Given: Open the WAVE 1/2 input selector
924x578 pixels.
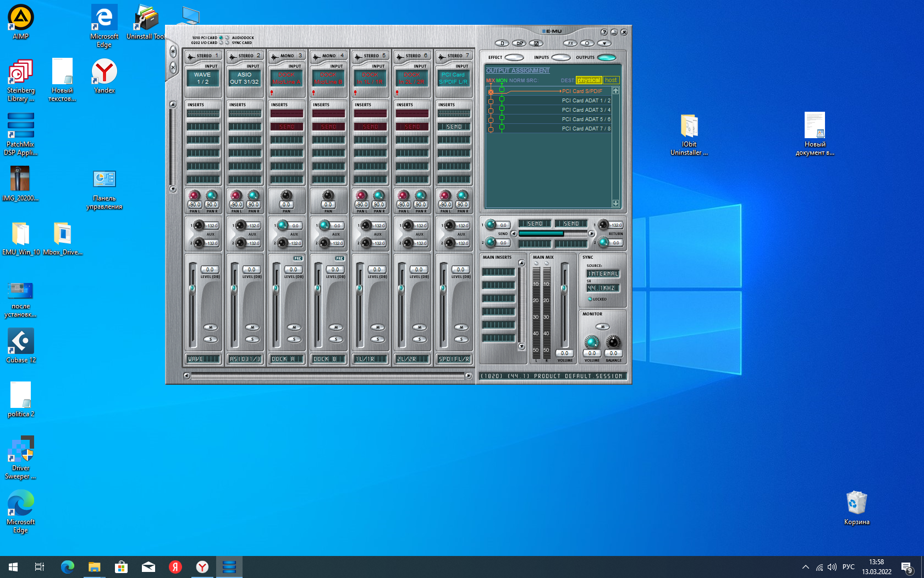Looking at the screenshot, I should coord(202,78).
